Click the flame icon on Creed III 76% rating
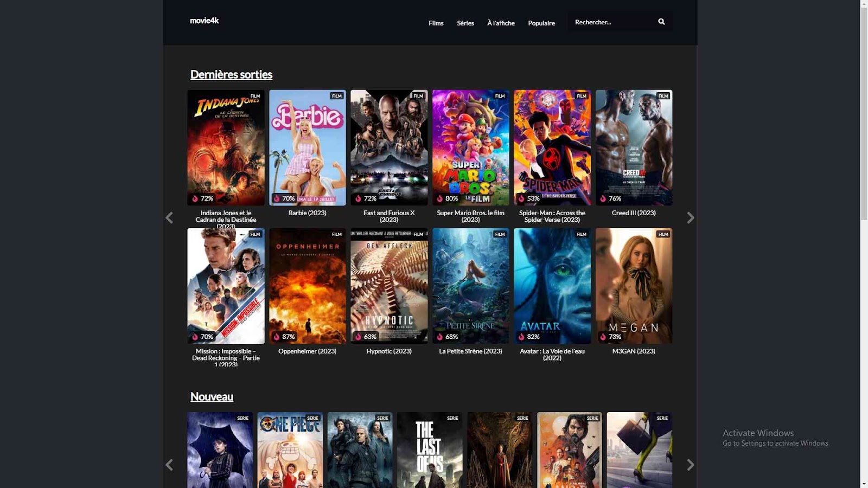 click(x=603, y=198)
